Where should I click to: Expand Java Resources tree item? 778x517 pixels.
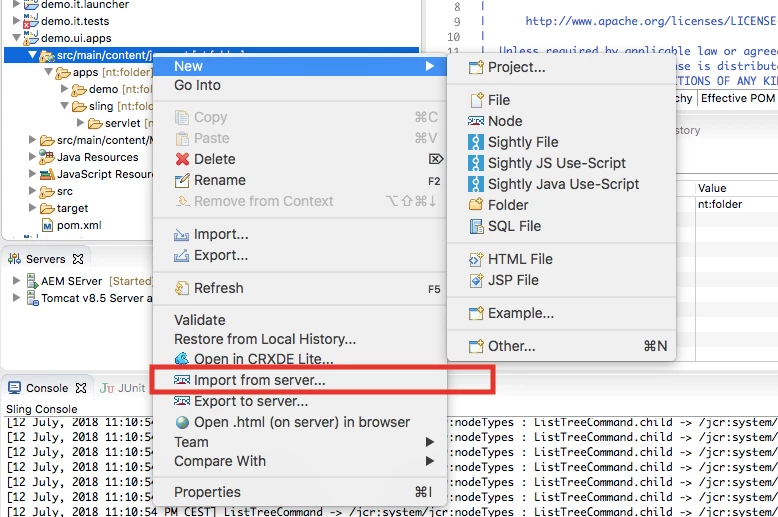[32, 157]
